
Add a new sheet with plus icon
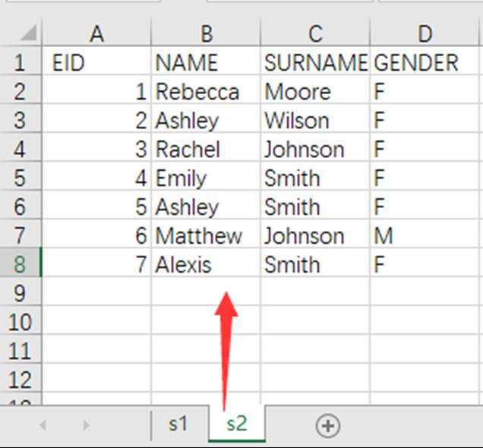(x=328, y=426)
